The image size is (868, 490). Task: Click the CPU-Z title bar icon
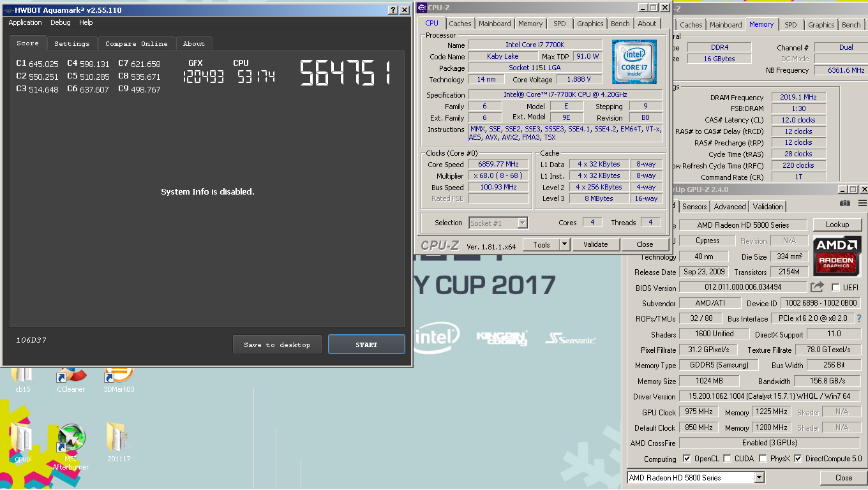pyautogui.click(x=422, y=8)
